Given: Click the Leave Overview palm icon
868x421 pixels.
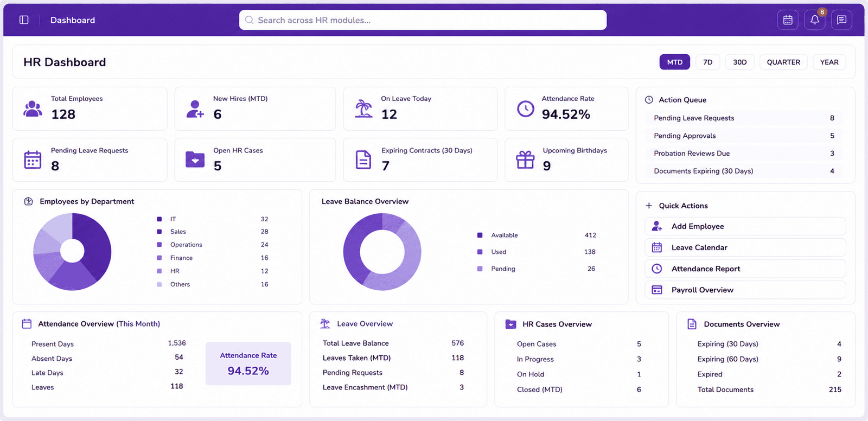Looking at the screenshot, I should 325,324.
